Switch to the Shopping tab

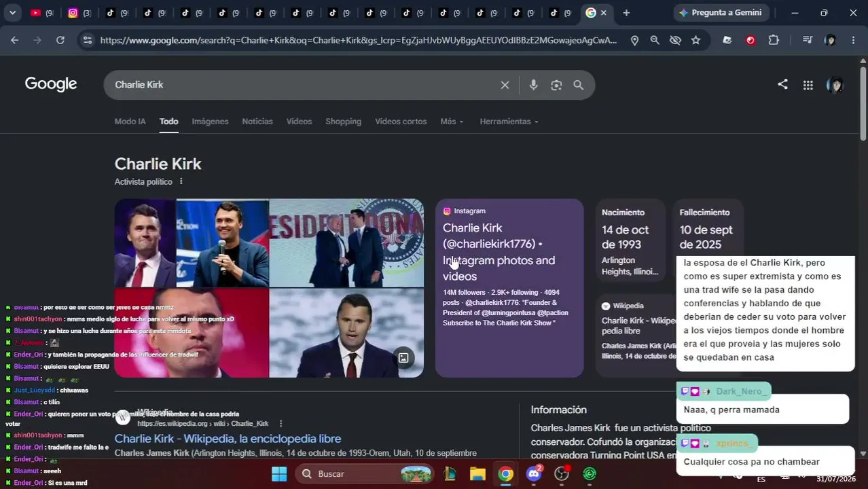tap(343, 122)
